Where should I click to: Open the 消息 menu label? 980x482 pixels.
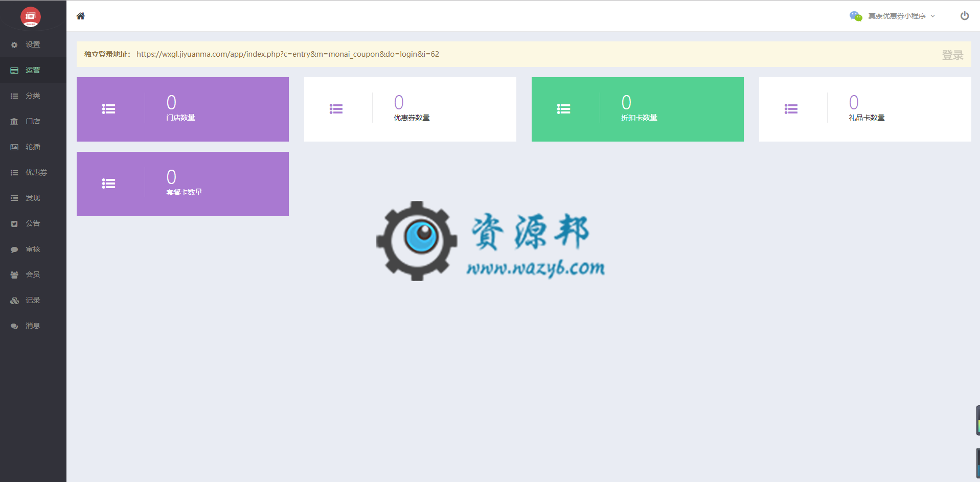coord(33,326)
